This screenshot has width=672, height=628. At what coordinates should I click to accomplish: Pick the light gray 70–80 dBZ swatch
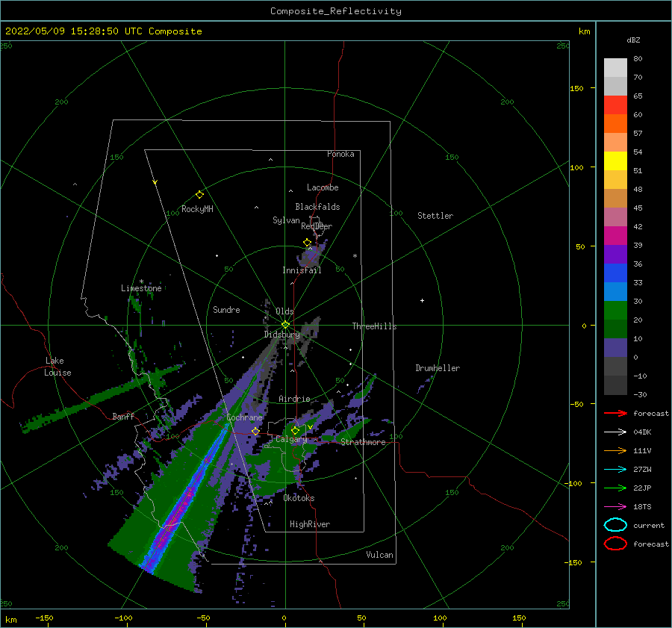coord(615,68)
